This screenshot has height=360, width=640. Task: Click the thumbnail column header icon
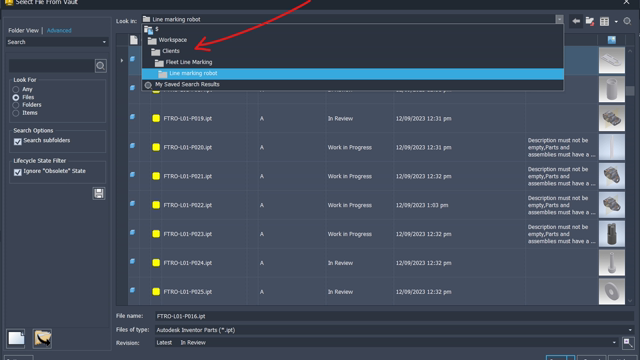[x=611, y=40]
